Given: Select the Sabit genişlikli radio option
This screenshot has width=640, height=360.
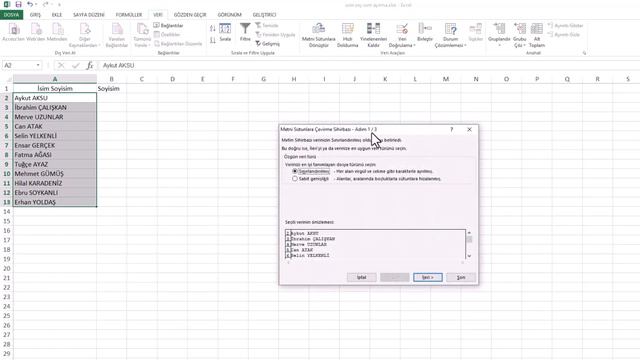Looking at the screenshot, I should [x=295, y=179].
